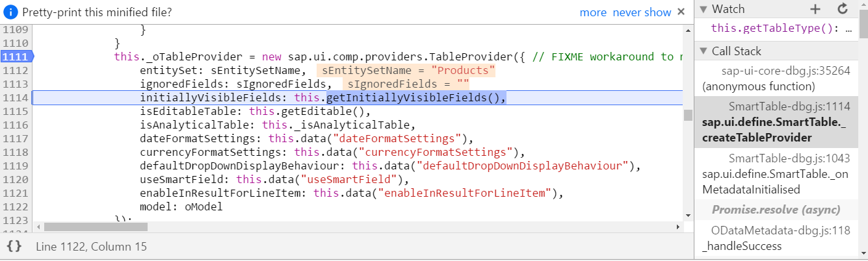Click the sEntitySetName = "Products" inline value
The height and width of the screenshot is (261, 868).
pyautogui.click(x=406, y=70)
